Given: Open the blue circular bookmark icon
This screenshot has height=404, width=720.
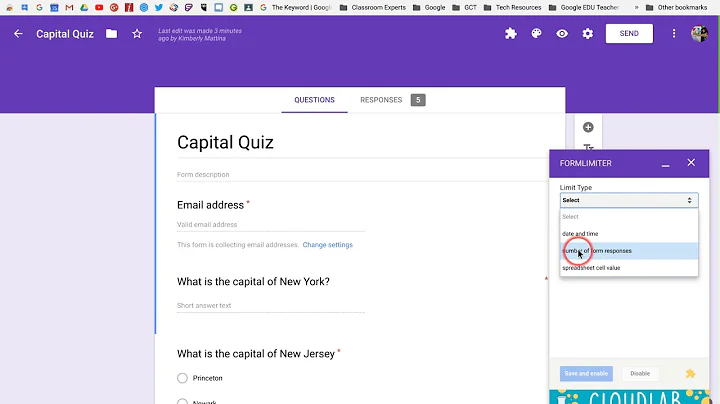Looking at the screenshot, I should pos(144,7).
